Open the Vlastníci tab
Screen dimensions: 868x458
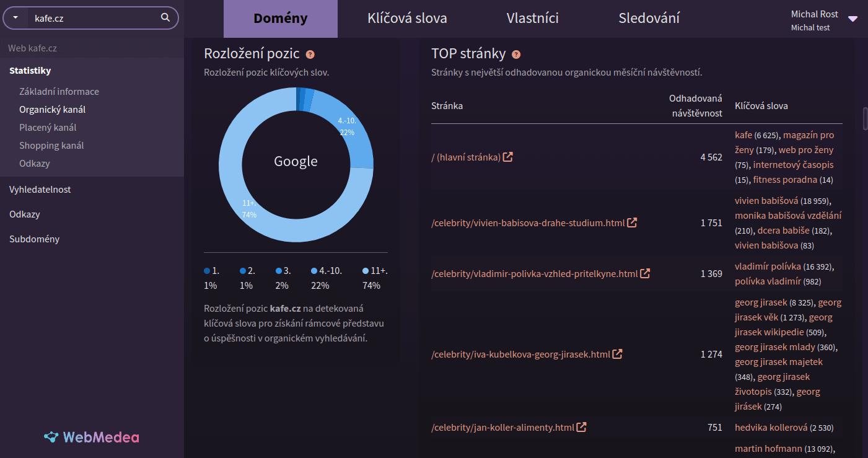(x=532, y=19)
